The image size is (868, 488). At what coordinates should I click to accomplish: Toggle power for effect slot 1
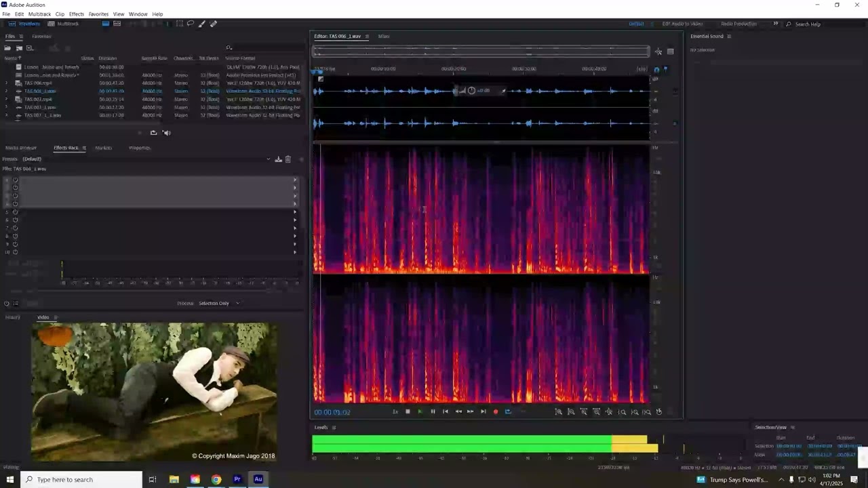point(15,180)
